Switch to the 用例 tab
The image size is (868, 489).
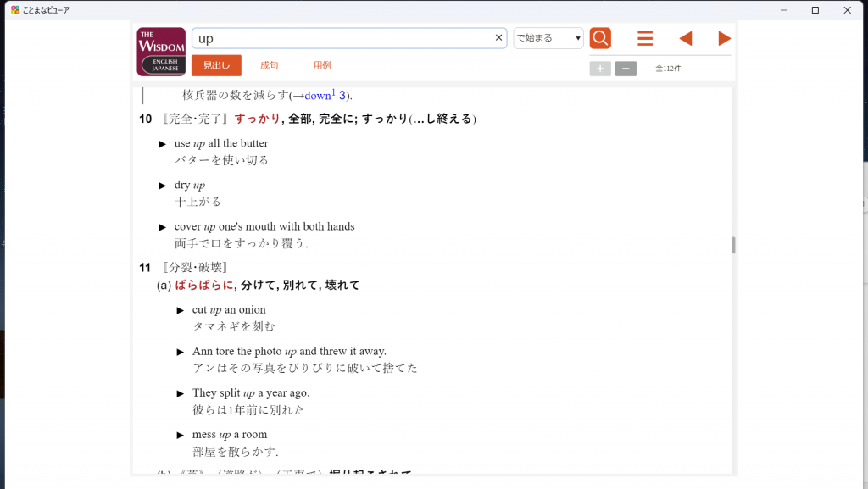322,65
